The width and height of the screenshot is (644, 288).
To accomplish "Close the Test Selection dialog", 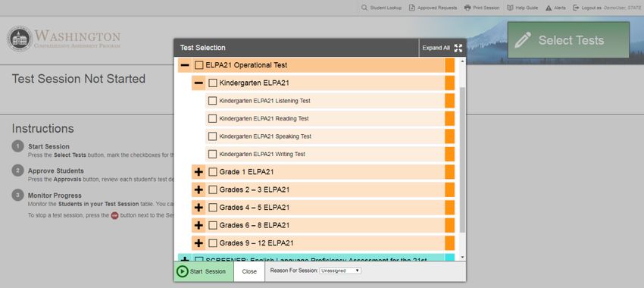I will click(x=249, y=271).
